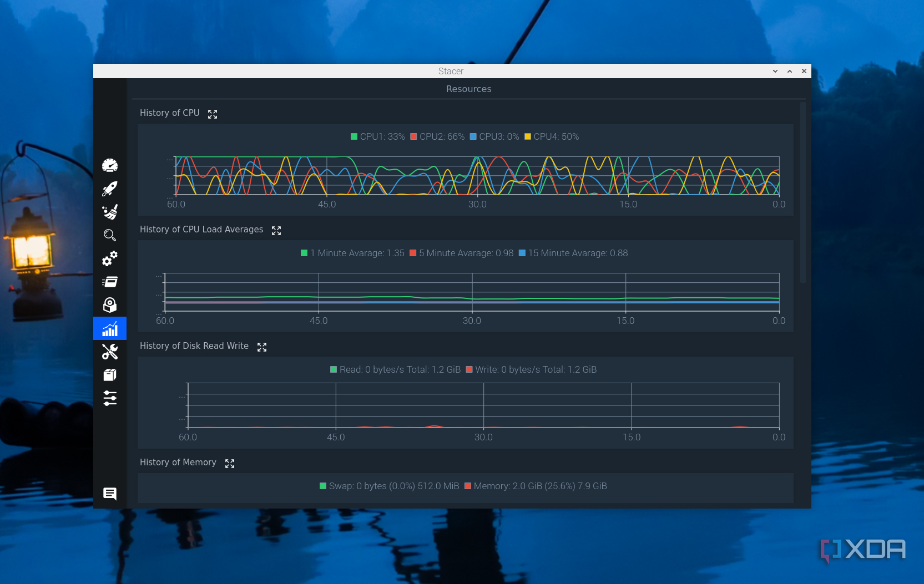Open Helpers wrench and screwdriver icon
Image resolution: width=924 pixels, height=584 pixels.
(110, 352)
